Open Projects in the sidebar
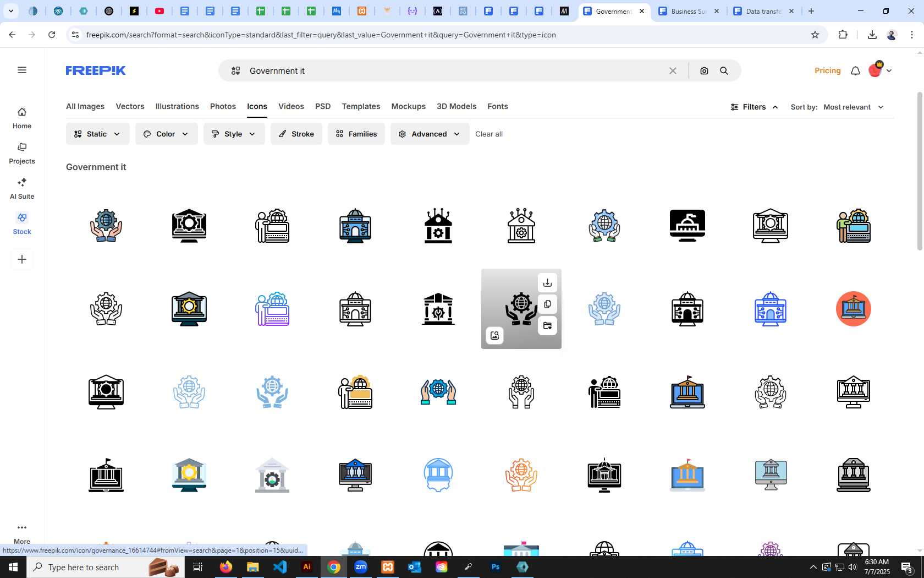The width and height of the screenshot is (924, 578). [22, 154]
